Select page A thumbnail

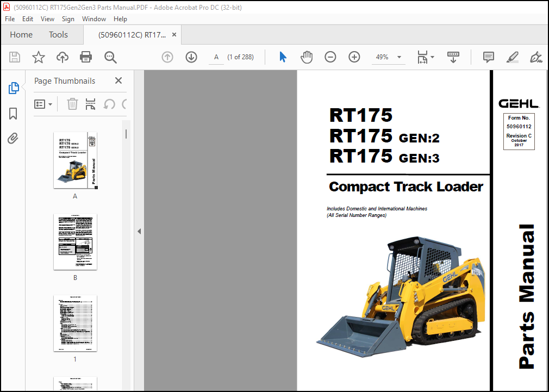click(x=75, y=160)
